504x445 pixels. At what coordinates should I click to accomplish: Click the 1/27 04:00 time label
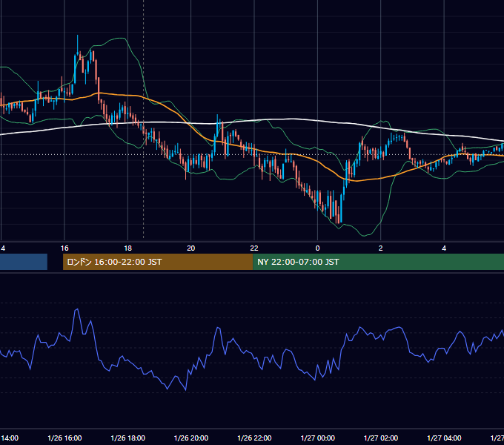point(444,438)
